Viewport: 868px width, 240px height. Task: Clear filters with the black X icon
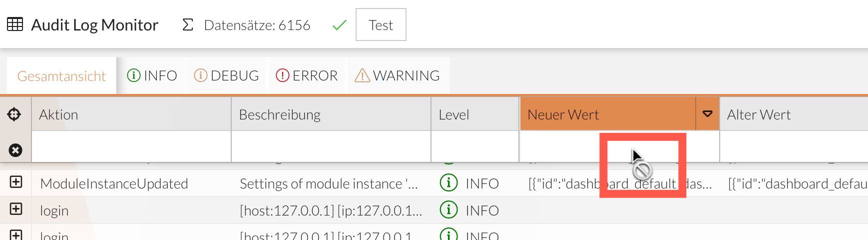[15, 150]
